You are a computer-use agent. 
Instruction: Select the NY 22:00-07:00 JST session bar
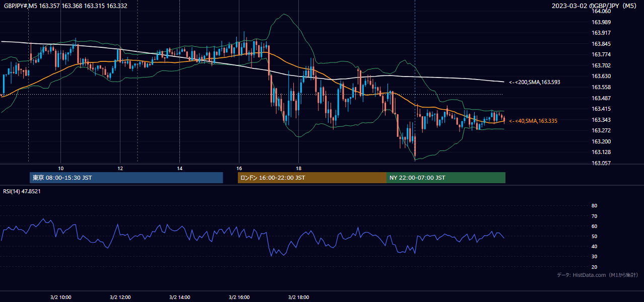coord(446,178)
